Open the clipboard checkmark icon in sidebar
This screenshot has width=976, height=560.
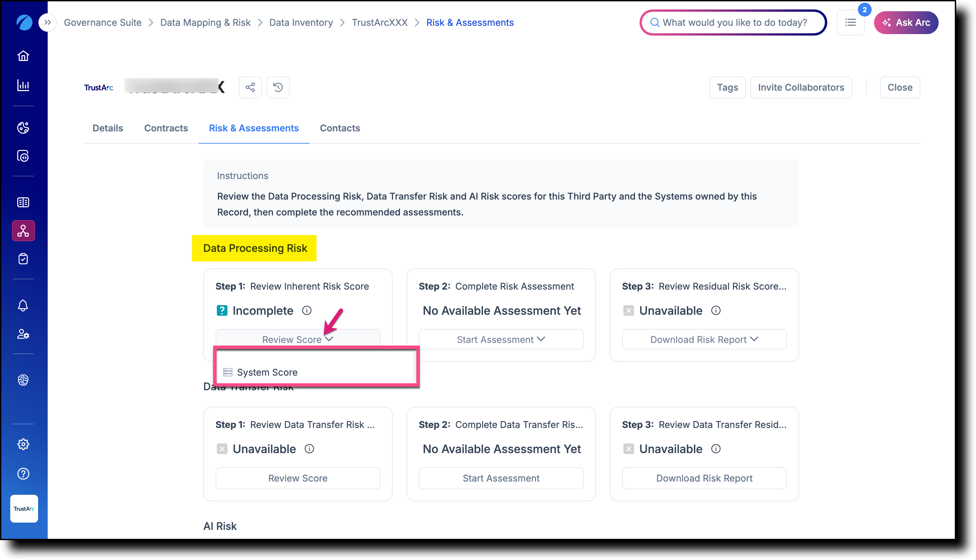23,259
